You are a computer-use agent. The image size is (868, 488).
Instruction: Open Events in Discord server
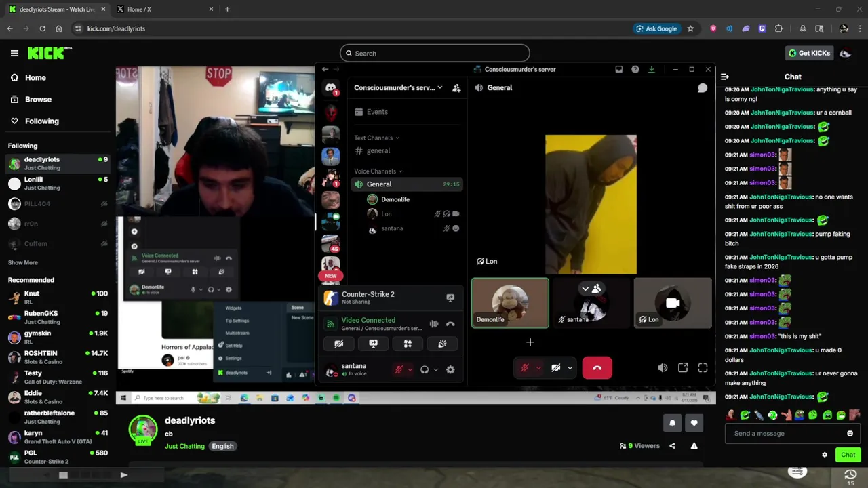click(378, 112)
